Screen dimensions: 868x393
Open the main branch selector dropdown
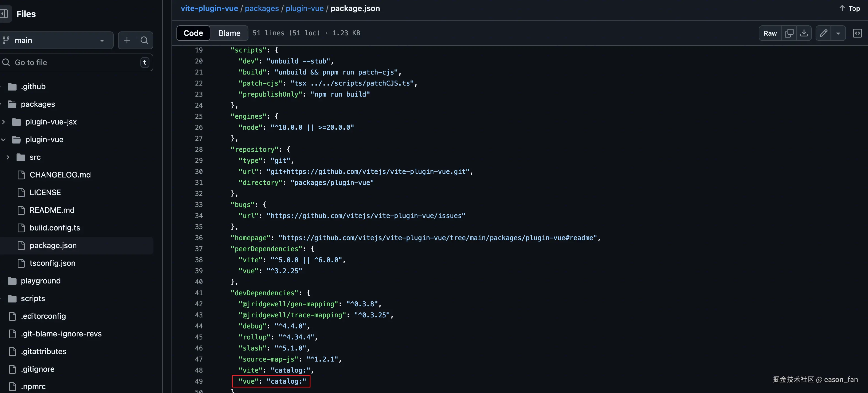[x=56, y=41]
